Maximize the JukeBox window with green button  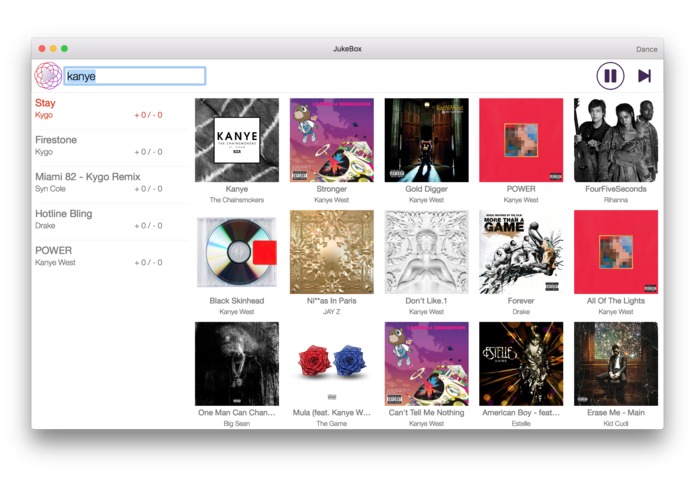point(64,49)
